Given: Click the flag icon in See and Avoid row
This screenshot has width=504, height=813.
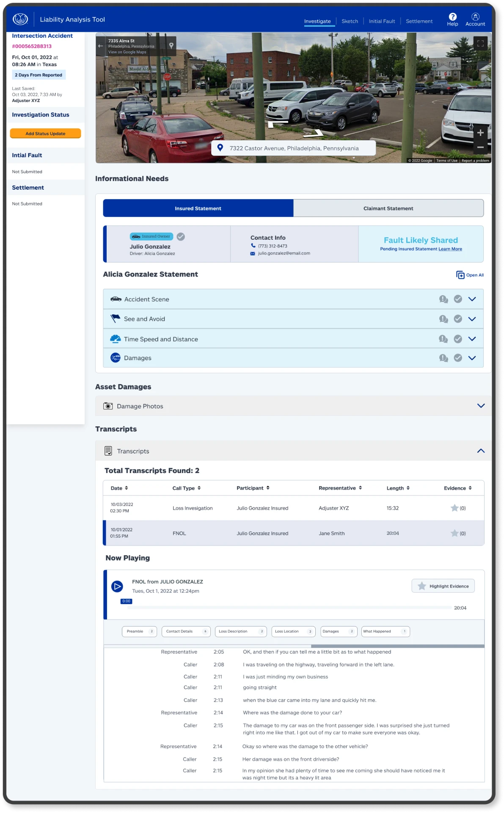Looking at the screenshot, I should (115, 318).
